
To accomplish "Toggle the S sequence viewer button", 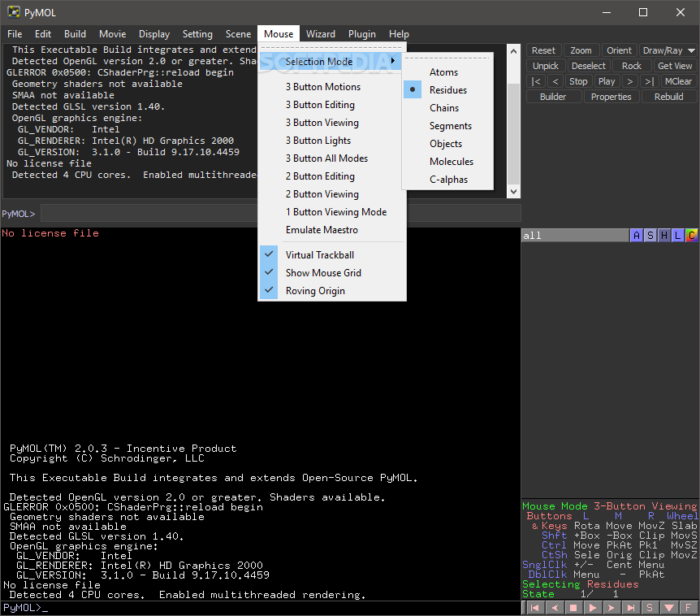I will (650, 608).
